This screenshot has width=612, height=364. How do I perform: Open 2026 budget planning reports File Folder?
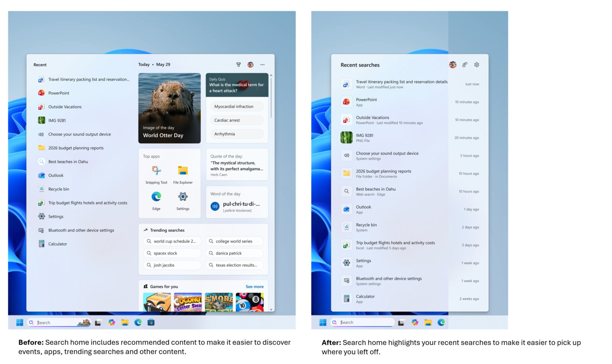[410, 174]
